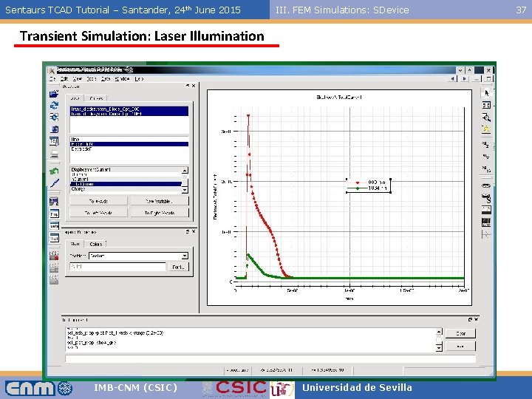The height and width of the screenshot is (399, 532).
Task: Click the export plot icon
Action: (54, 129)
